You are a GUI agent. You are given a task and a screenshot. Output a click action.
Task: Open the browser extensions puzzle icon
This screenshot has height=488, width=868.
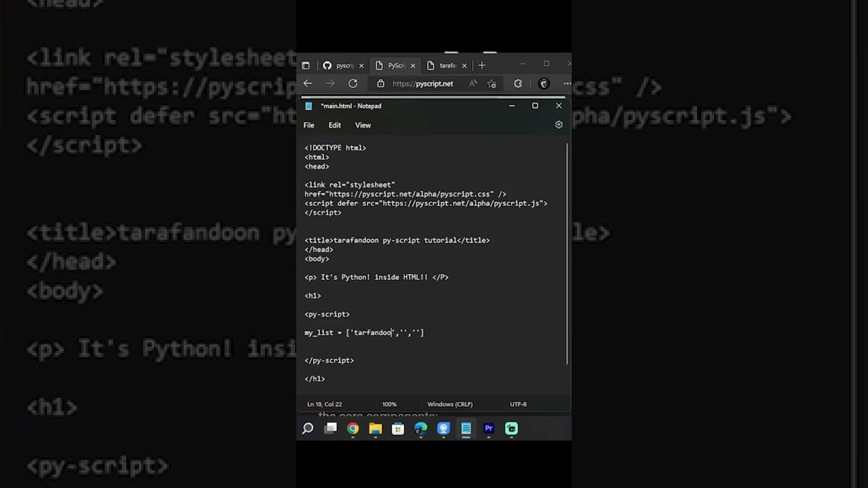[518, 83]
